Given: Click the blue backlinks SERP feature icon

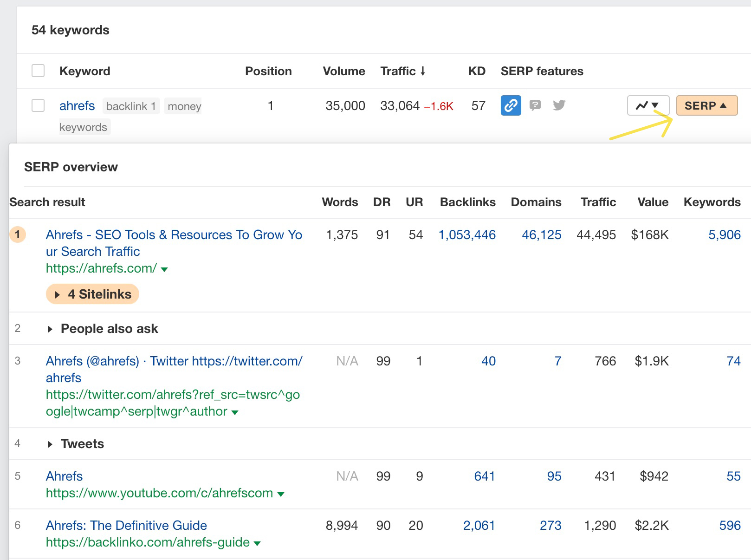Looking at the screenshot, I should [x=511, y=105].
